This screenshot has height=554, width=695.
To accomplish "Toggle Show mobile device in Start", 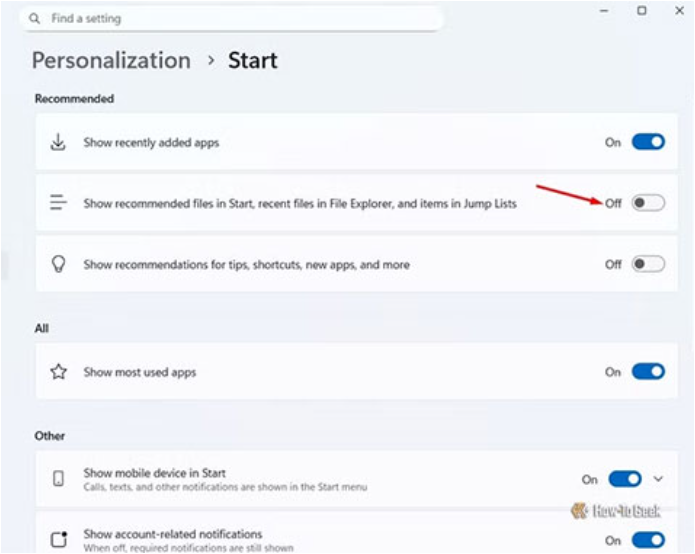I will (625, 479).
